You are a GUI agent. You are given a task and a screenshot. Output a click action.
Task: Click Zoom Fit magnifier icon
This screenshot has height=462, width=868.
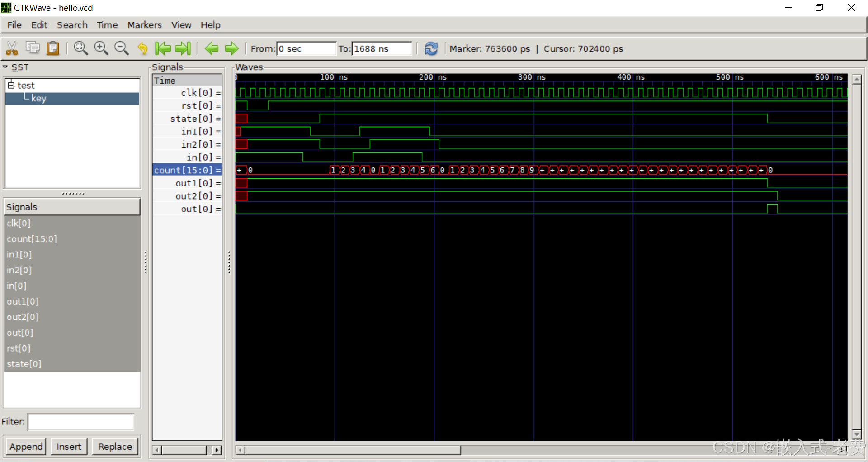80,48
